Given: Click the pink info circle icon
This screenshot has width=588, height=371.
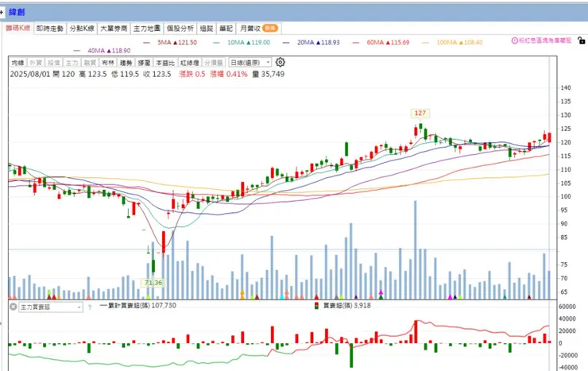Looking at the screenshot, I should 515,41.
